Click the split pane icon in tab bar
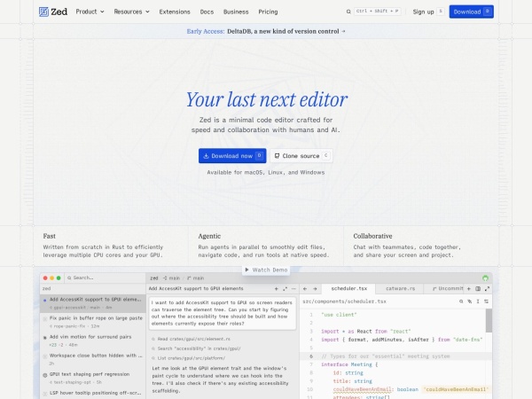The image size is (532, 399). coord(478,289)
